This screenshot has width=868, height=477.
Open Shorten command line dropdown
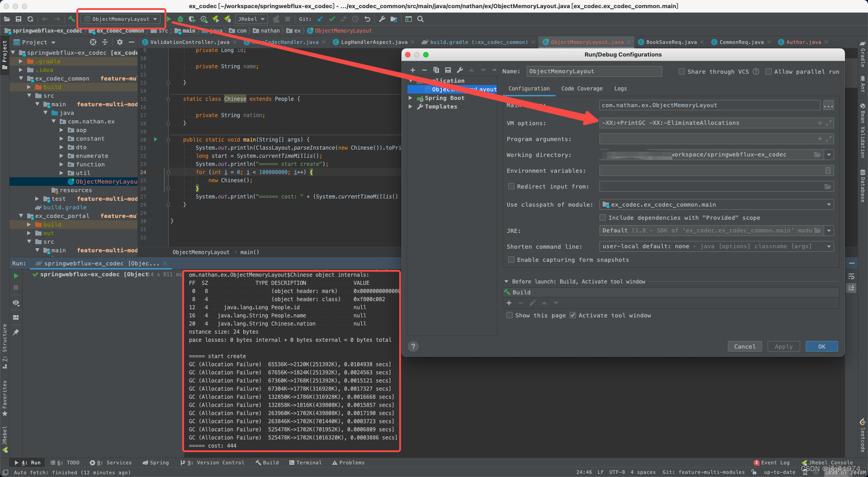717,246
